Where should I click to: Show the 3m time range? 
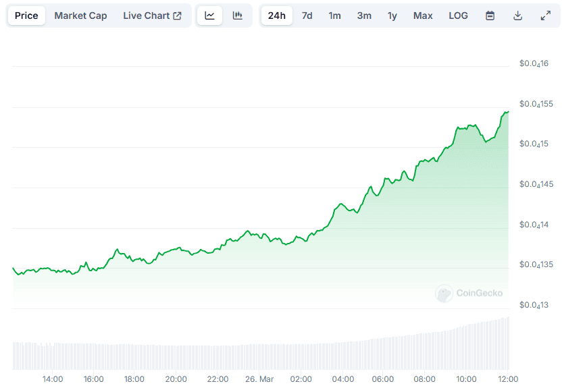pyautogui.click(x=364, y=16)
